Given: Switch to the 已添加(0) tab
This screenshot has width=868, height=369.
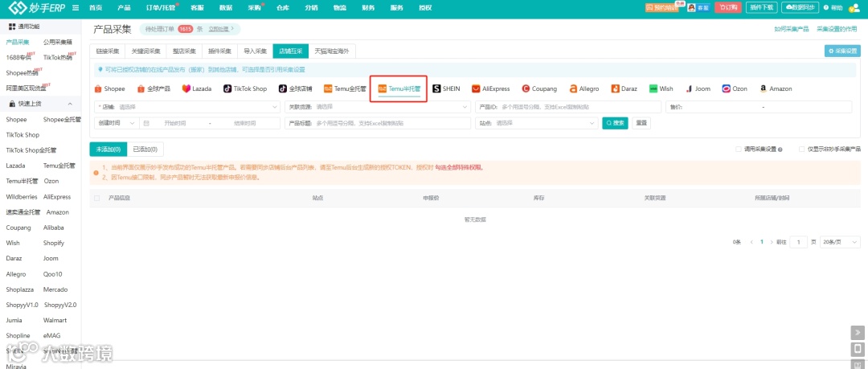Looking at the screenshot, I should click(x=145, y=149).
